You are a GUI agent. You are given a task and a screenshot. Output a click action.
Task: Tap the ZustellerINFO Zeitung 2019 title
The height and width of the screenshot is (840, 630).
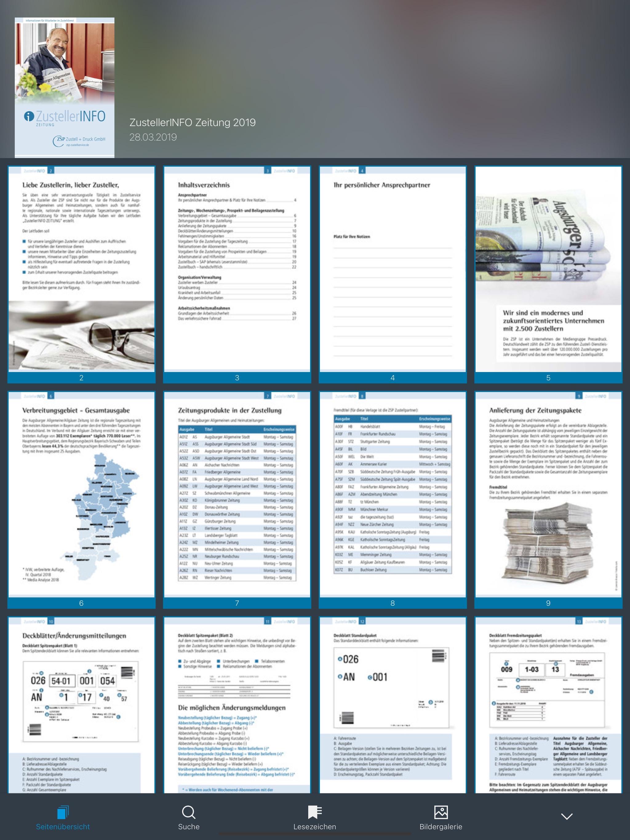pos(192,122)
